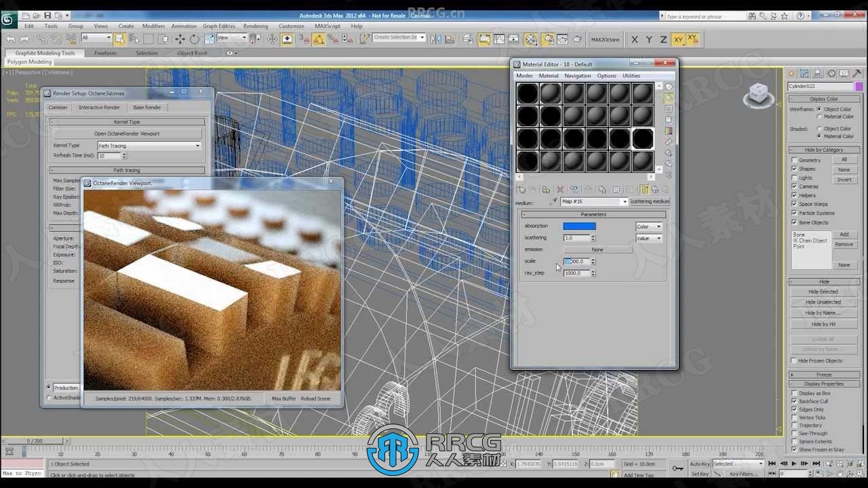Constrain to X axis button
The image size is (868, 488).
(x=635, y=39)
